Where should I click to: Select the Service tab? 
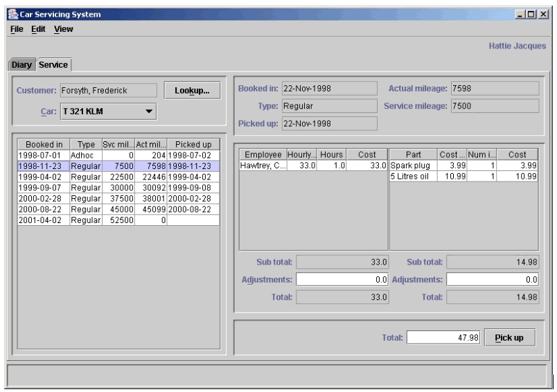point(53,64)
